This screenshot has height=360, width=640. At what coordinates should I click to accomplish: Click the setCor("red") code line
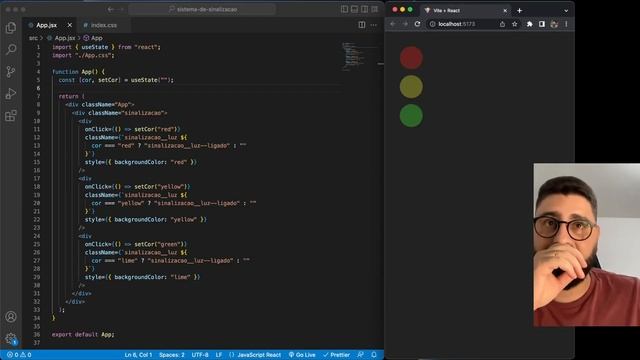132,129
